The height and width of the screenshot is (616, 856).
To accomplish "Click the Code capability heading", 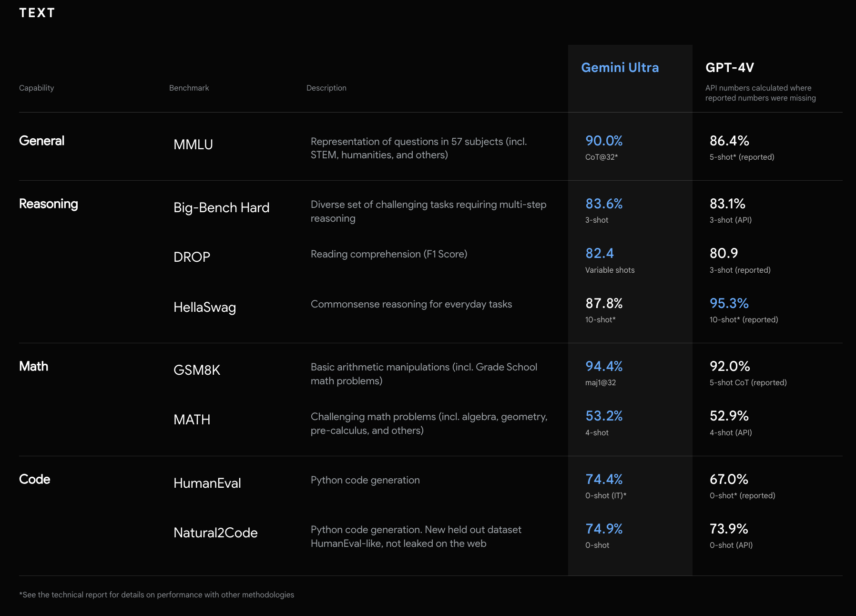I will coord(34,479).
